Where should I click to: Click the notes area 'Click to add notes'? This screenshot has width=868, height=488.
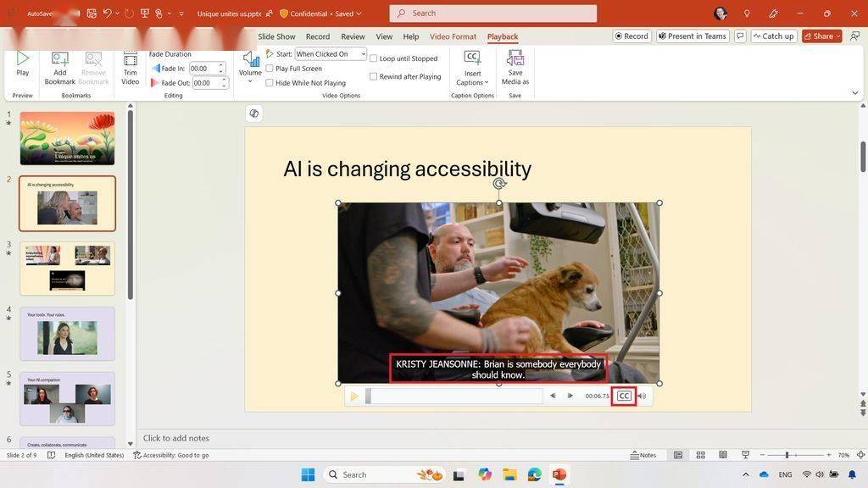(x=176, y=438)
